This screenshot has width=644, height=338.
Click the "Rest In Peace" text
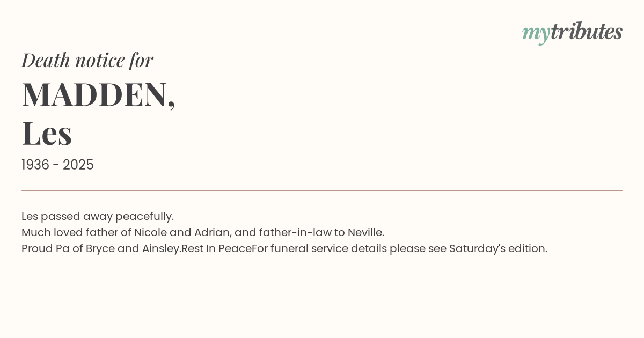tap(216, 248)
